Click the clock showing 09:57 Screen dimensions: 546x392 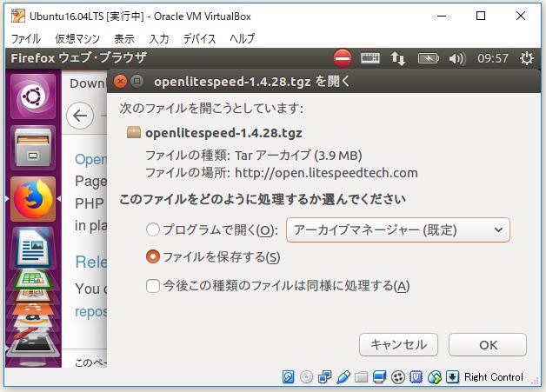click(x=493, y=58)
